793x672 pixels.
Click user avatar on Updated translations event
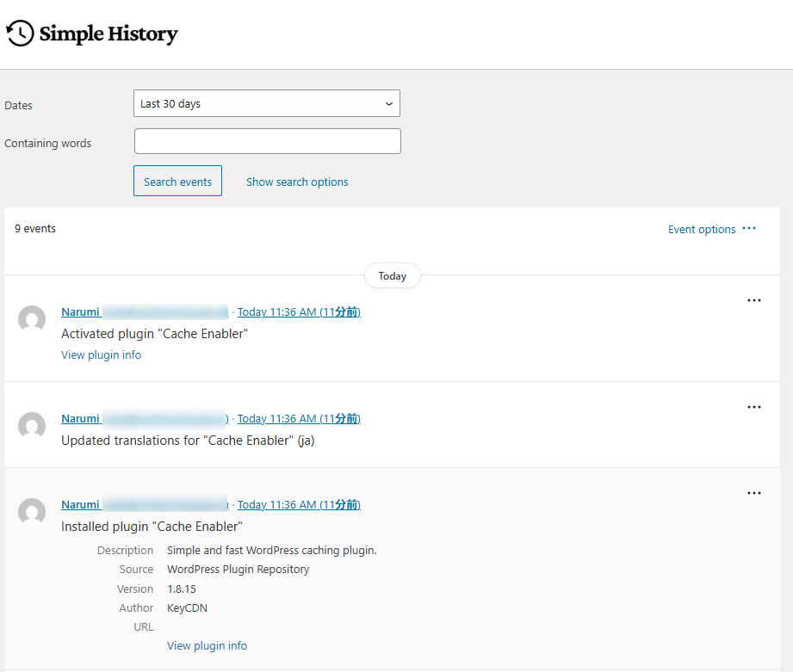(32, 426)
